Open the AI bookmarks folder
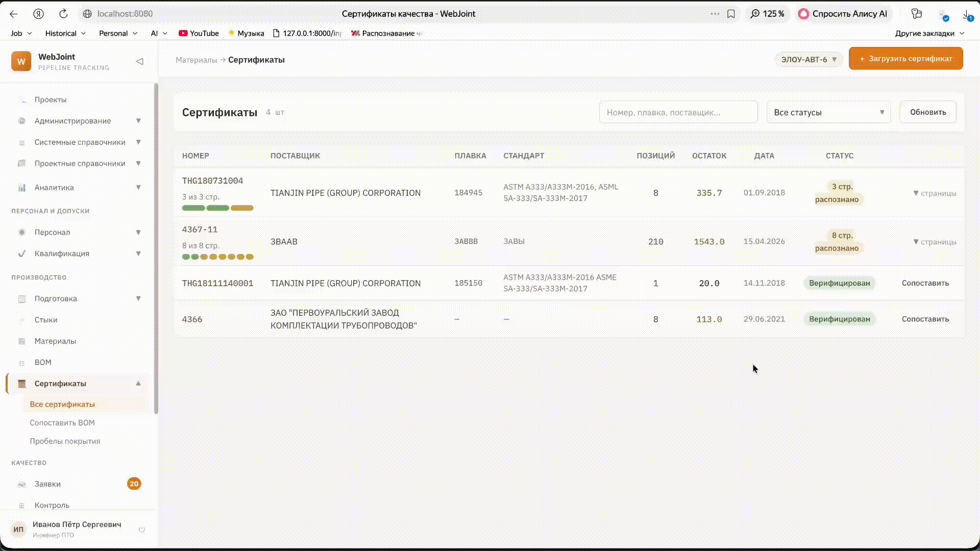Image resolution: width=980 pixels, height=551 pixels. [x=159, y=33]
